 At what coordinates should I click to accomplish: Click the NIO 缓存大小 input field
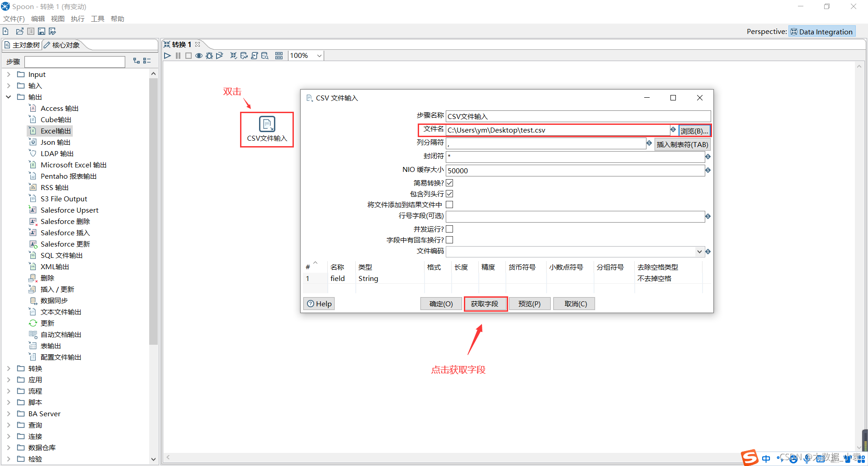[575, 171]
